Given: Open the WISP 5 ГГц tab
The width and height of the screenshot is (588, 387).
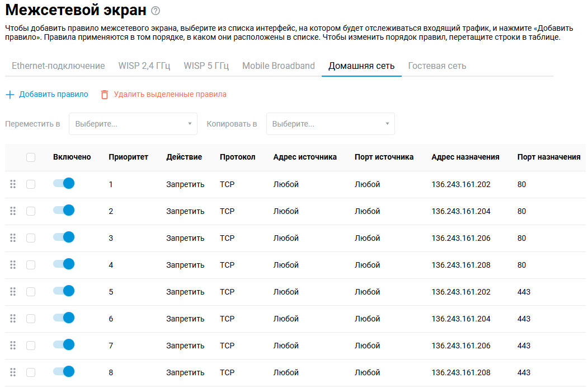Looking at the screenshot, I should click(x=206, y=66).
